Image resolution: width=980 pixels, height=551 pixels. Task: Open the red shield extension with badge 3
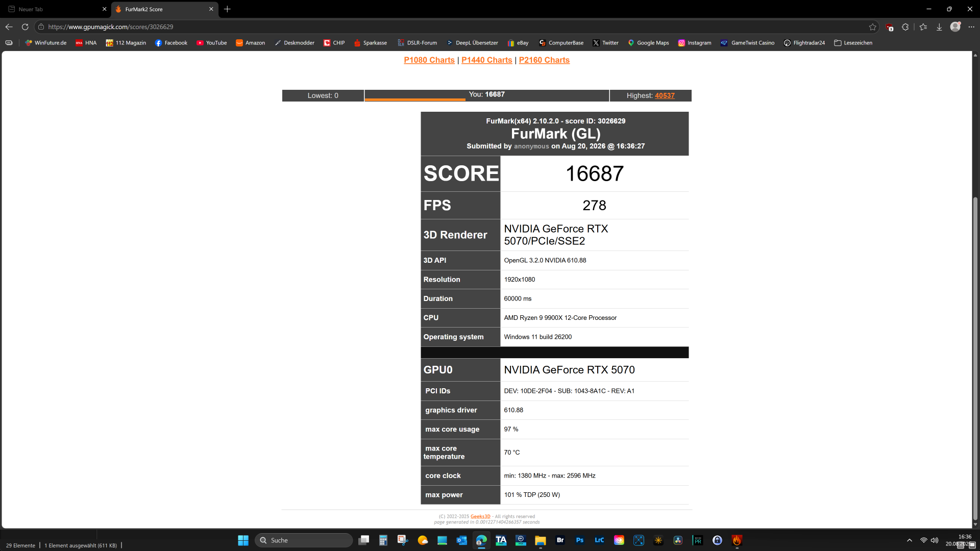click(x=890, y=27)
